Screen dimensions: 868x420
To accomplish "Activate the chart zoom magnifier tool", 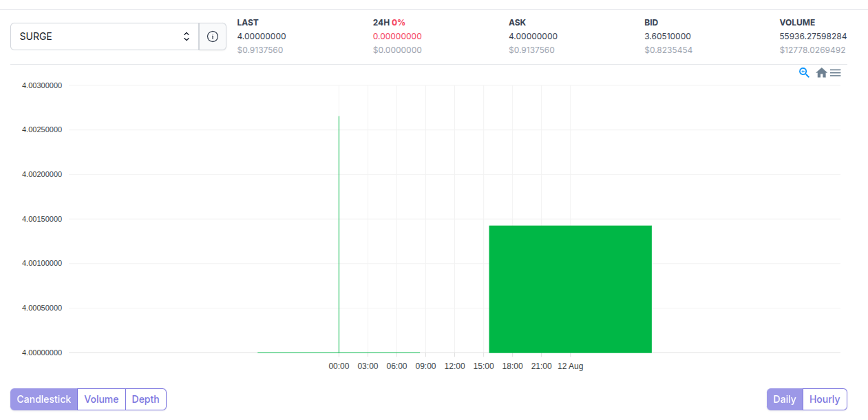I will click(804, 72).
